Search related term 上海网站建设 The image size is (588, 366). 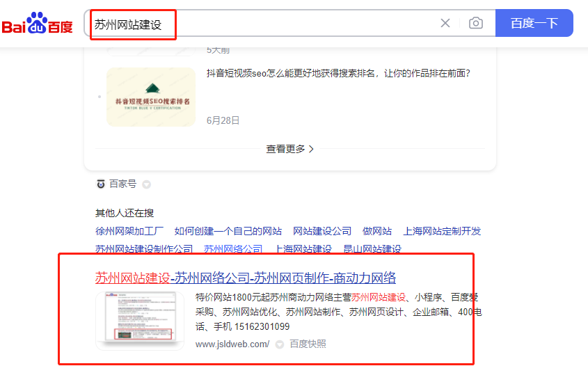[303, 249]
